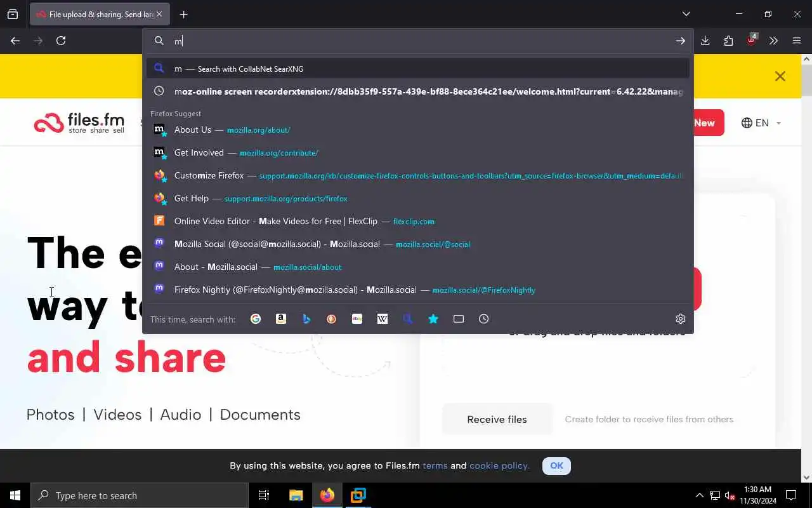Search open tabs using the tab icon
This screenshot has width=812, height=508.
pos(459,319)
